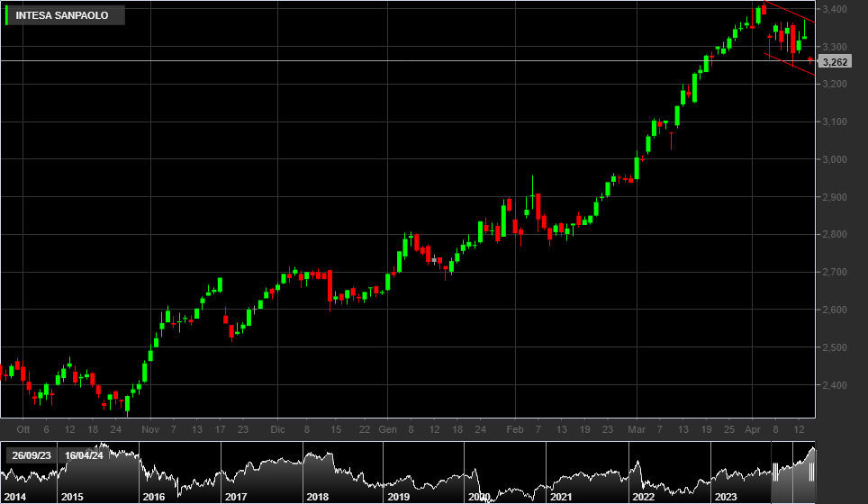868x504 pixels.
Task: Click the 2,600 price axis label
Action: click(834, 310)
